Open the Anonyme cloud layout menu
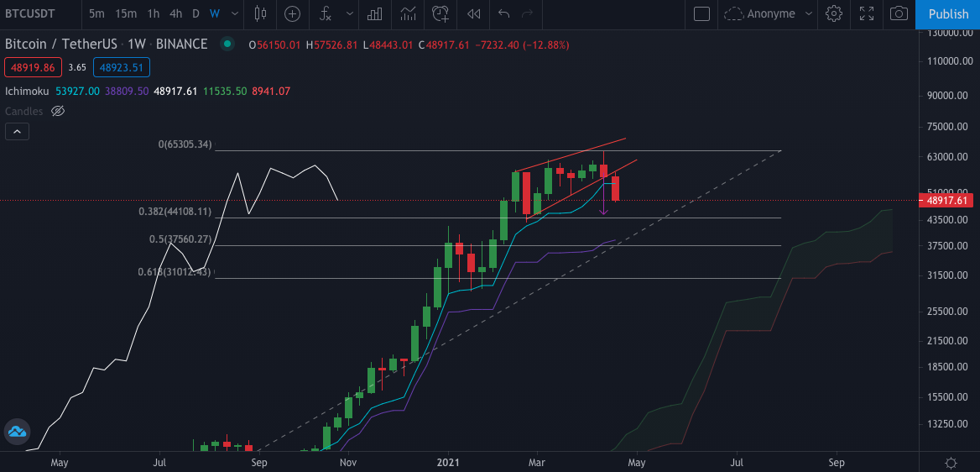980x472 pixels. (769, 13)
